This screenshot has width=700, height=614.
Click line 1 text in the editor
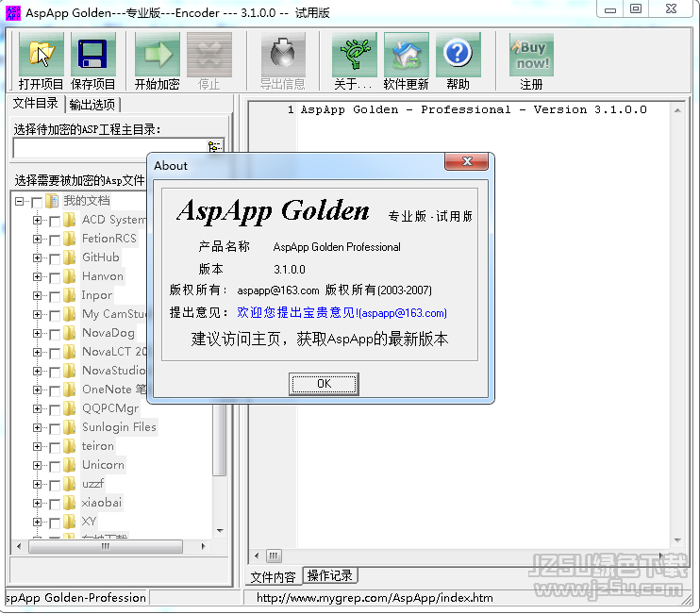(x=474, y=109)
